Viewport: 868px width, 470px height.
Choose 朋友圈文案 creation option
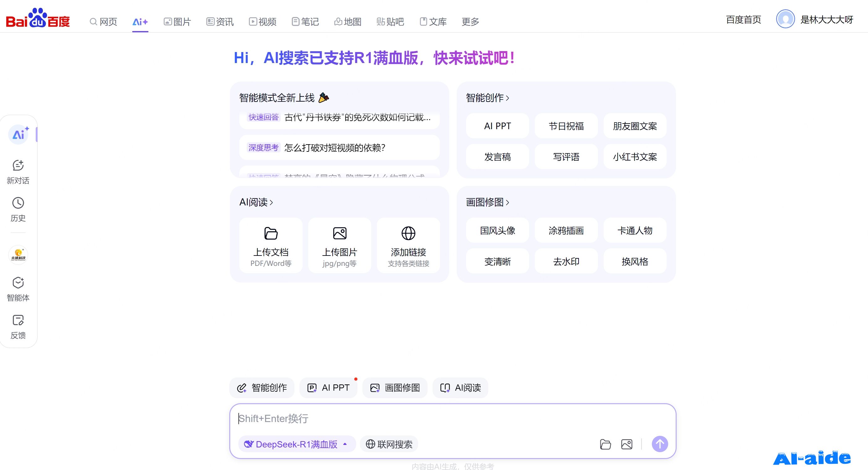pos(635,126)
